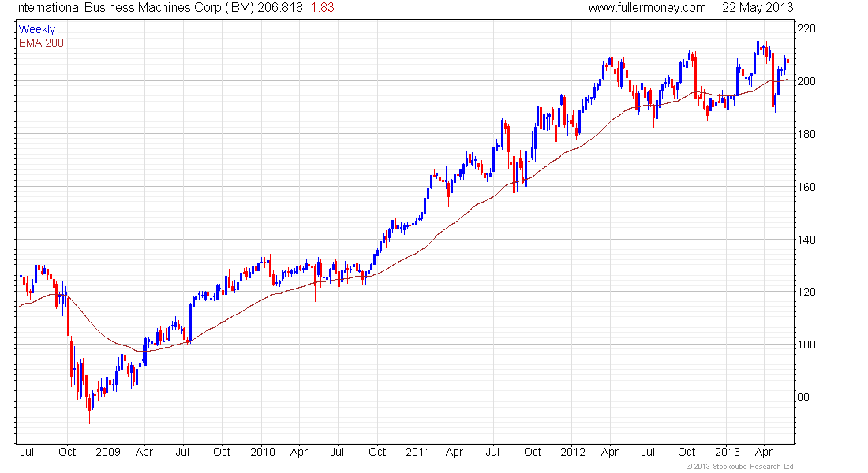868x473 pixels.
Task: Click the 180 price axis label
Action: [x=806, y=135]
